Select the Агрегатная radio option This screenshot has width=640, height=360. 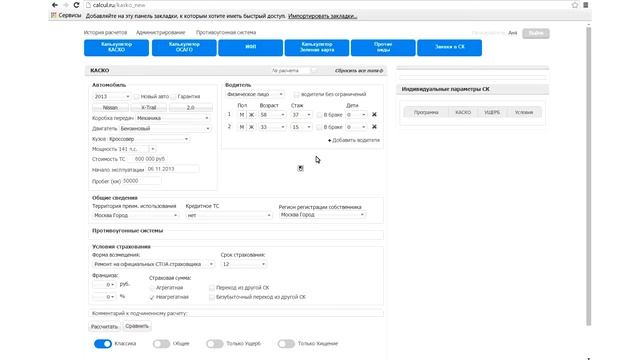tap(152, 288)
